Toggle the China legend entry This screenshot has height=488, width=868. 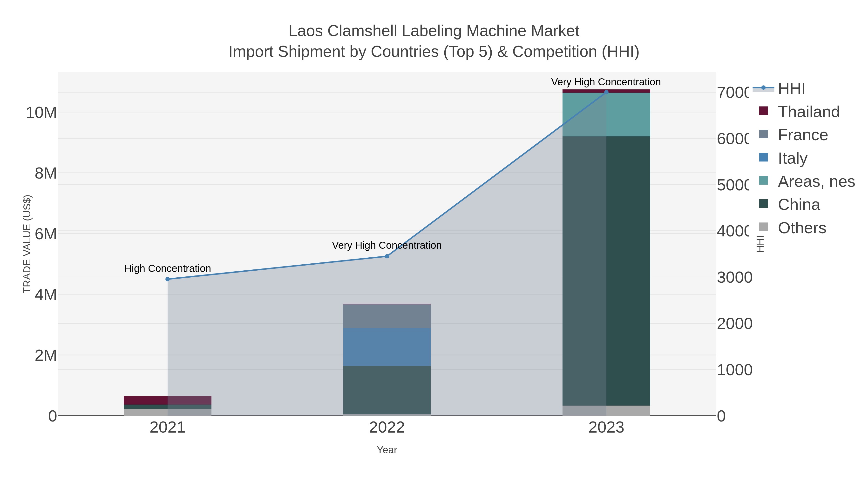(x=789, y=205)
